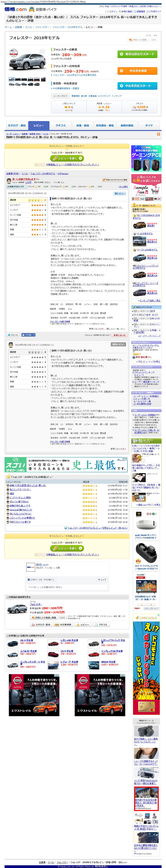
Task: Switch to the タイヤ tab
Action: click(x=149, y=125)
